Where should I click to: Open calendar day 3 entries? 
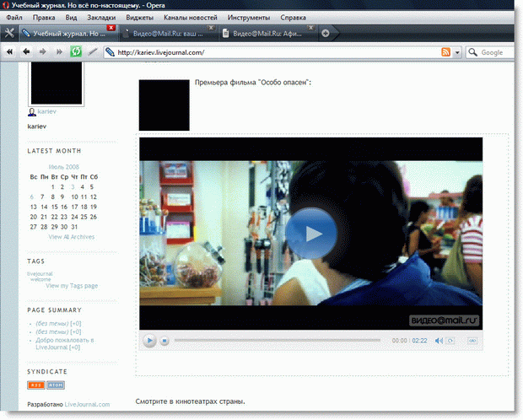pos(73,187)
